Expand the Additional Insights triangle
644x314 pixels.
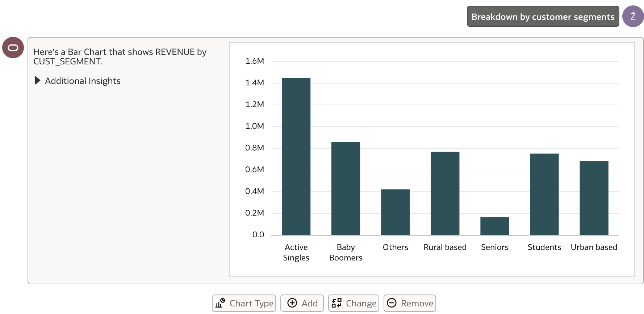37,80
